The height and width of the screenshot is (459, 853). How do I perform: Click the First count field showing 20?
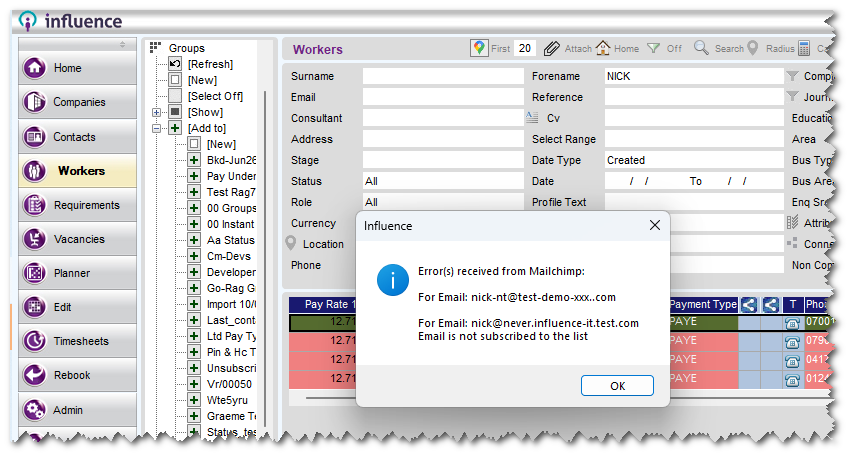pos(525,48)
